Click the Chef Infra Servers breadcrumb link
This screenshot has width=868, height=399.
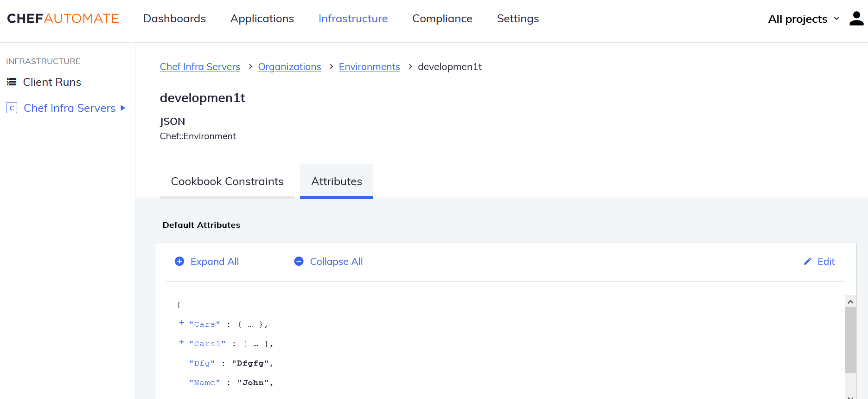(200, 67)
